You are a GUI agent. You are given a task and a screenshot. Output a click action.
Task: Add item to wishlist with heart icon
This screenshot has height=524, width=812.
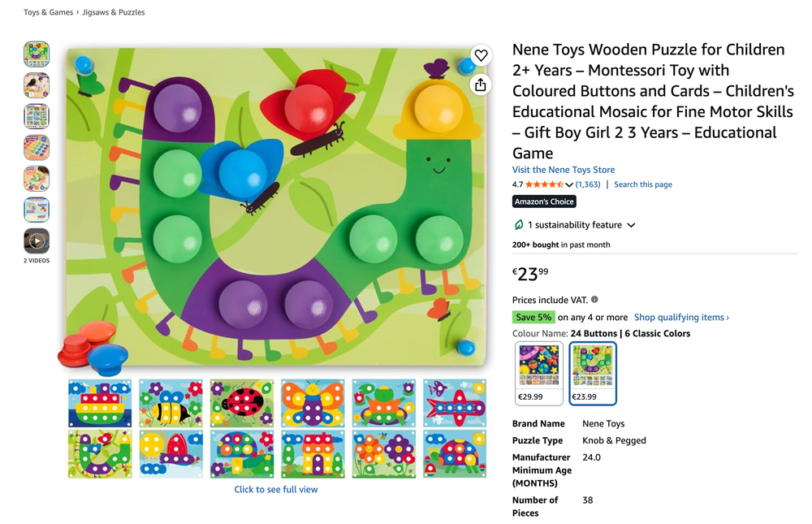pos(481,55)
